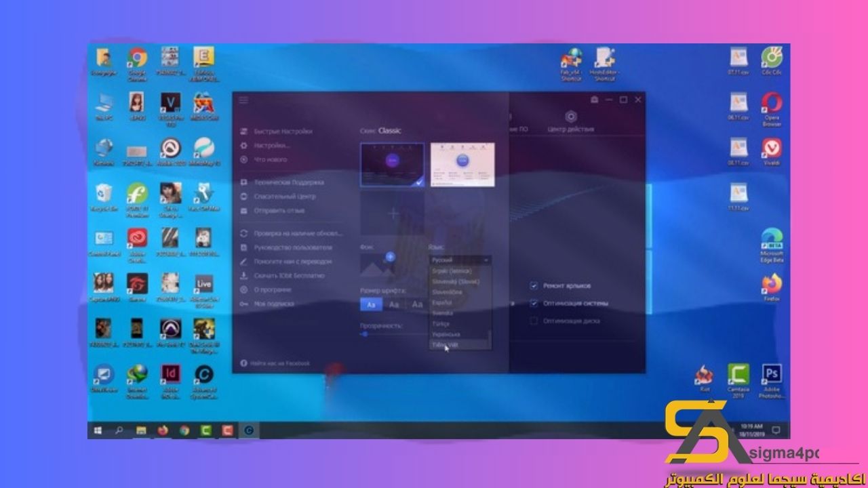This screenshot has width=868, height=488.
Task: Choose Türkçe language option
Action: (x=441, y=324)
